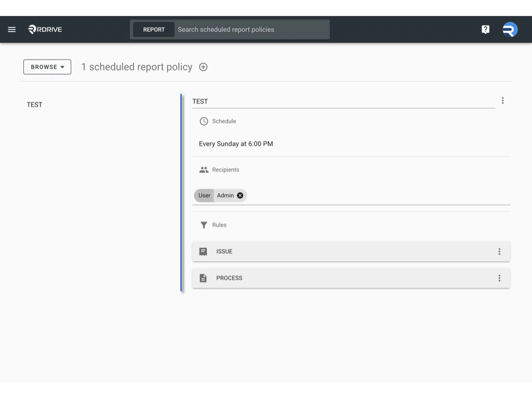Add a new scheduled report policy via plus icon
The width and height of the screenshot is (532, 399).
(203, 67)
